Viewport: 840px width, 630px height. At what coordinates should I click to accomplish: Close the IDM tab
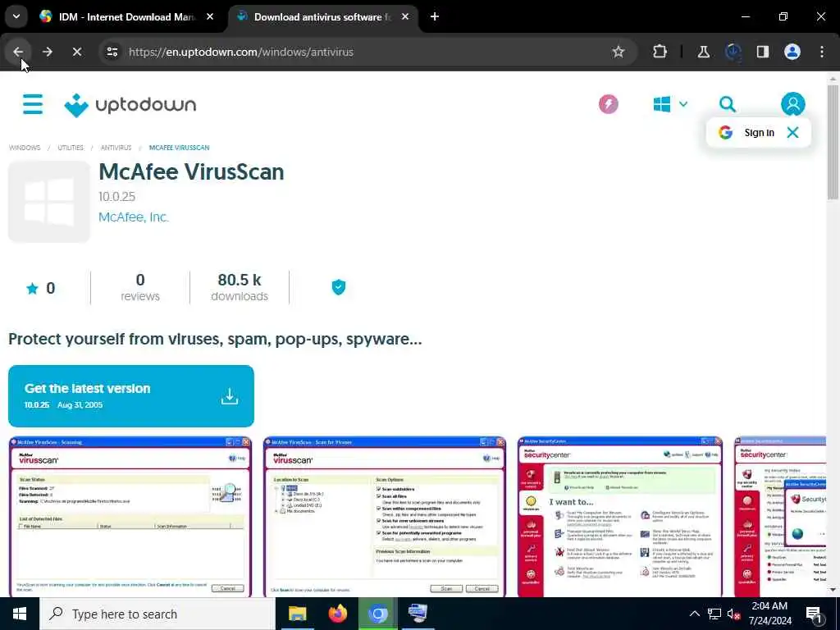click(210, 16)
